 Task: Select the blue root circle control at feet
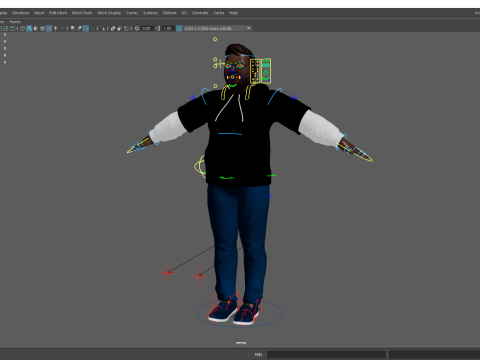pos(239,313)
